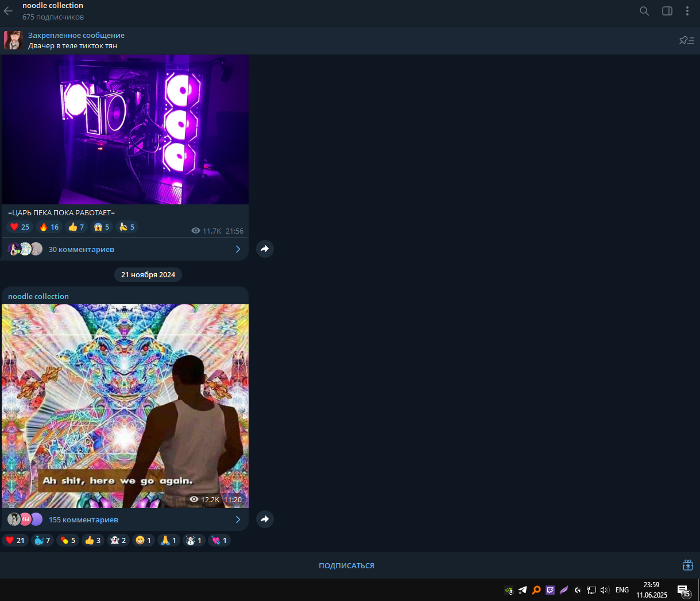700x601 pixels.
Task: Select the date badge 21 ноября 2024
Action: (148, 275)
